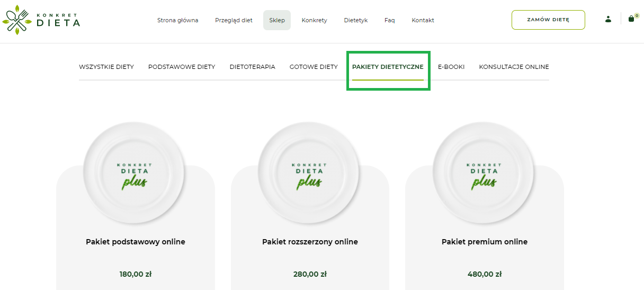Click Pakiet premium online title link
The height and width of the screenshot is (290, 644).
[x=485, y=242]
